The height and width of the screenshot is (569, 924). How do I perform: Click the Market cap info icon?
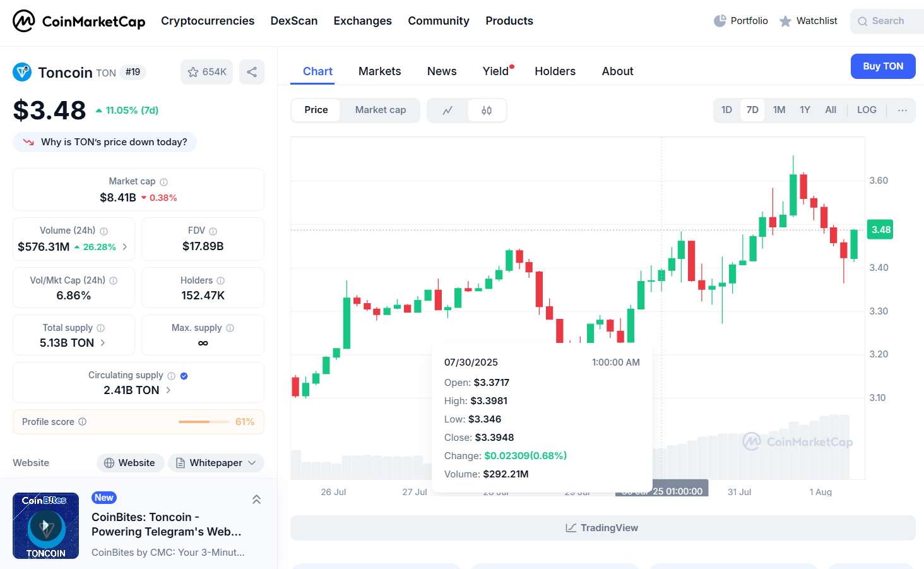(x=164, y=182)
